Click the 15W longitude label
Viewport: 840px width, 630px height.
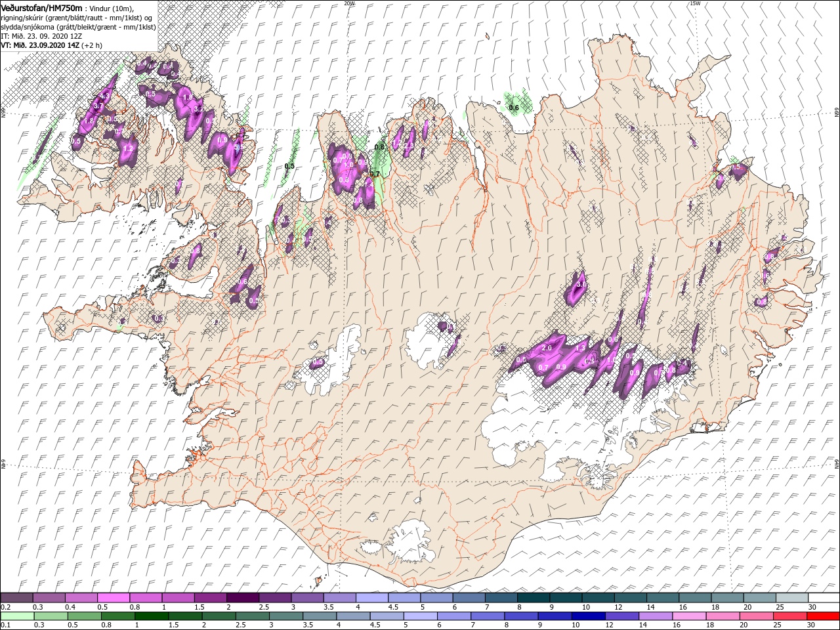pyautogui.click(x=694, y=3)
